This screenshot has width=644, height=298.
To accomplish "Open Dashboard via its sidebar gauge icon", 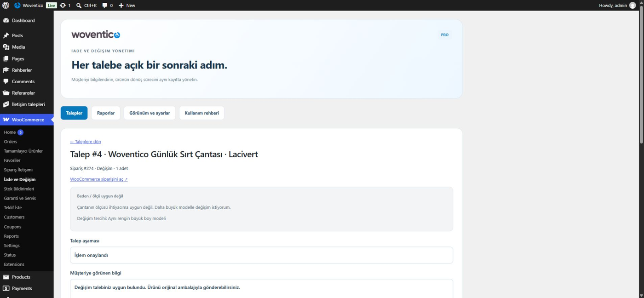I will click(x=6, y=21).
